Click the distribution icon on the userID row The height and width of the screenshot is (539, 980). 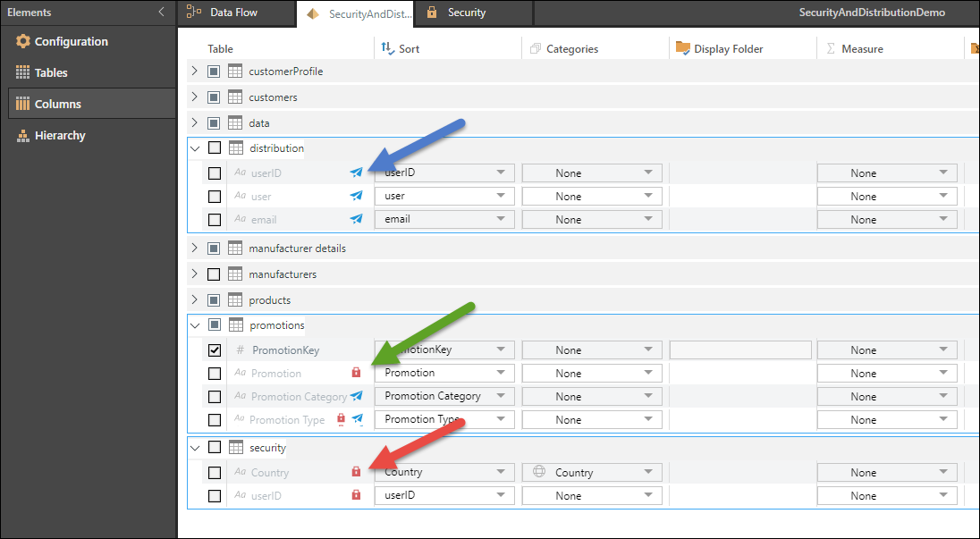pos(357,173)
